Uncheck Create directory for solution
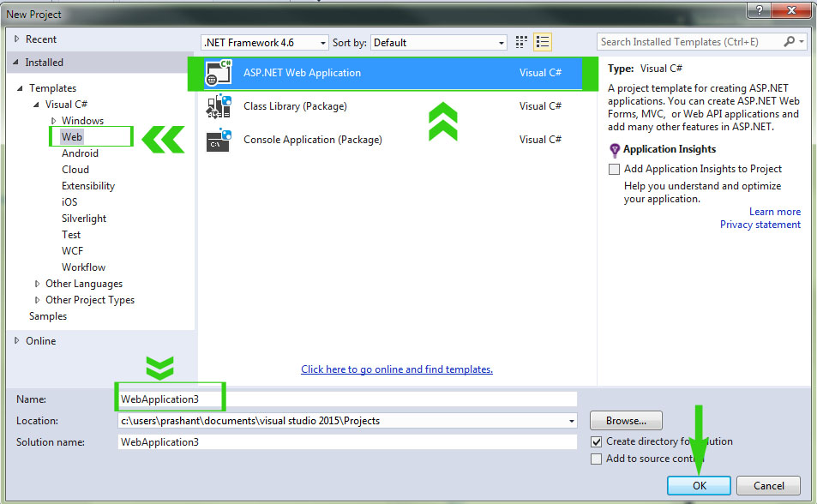Image resolution: width=817 pixels, height=504 pixels. (597, 442)
